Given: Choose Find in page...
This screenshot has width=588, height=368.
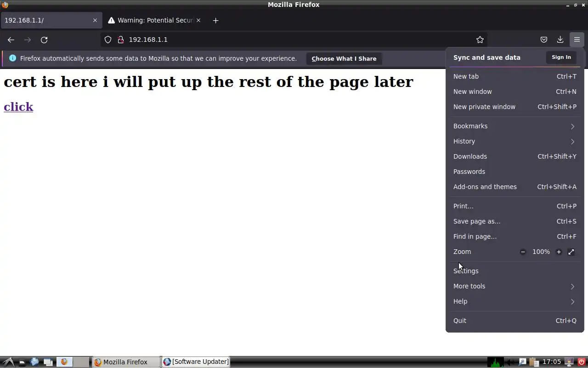Looking at the screenshot, I should coord(514,236).
